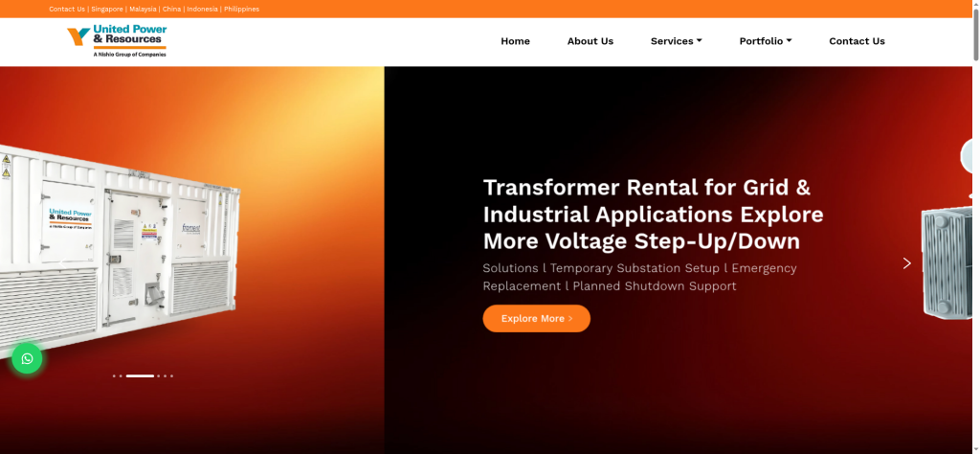Click the Solutions l Temporary Substation Setup subtitle

coord(639,277)
